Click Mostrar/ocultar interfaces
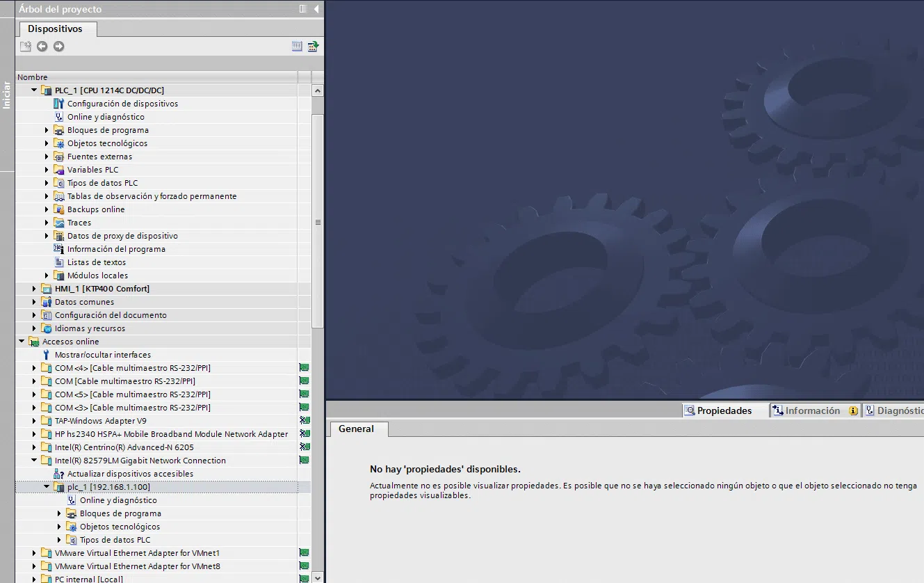The width and height of the screenshot is (924, 583). (x=102, y=355)
